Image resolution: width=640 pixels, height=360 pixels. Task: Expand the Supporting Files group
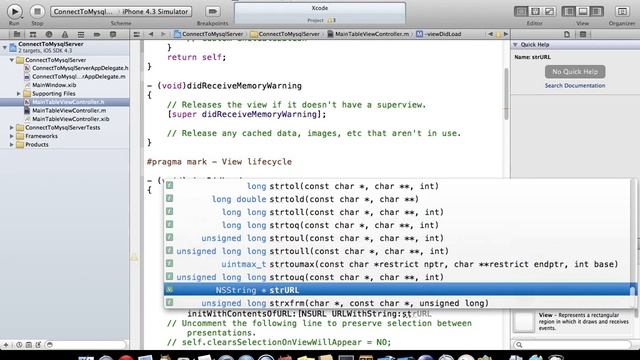(18, 93)
